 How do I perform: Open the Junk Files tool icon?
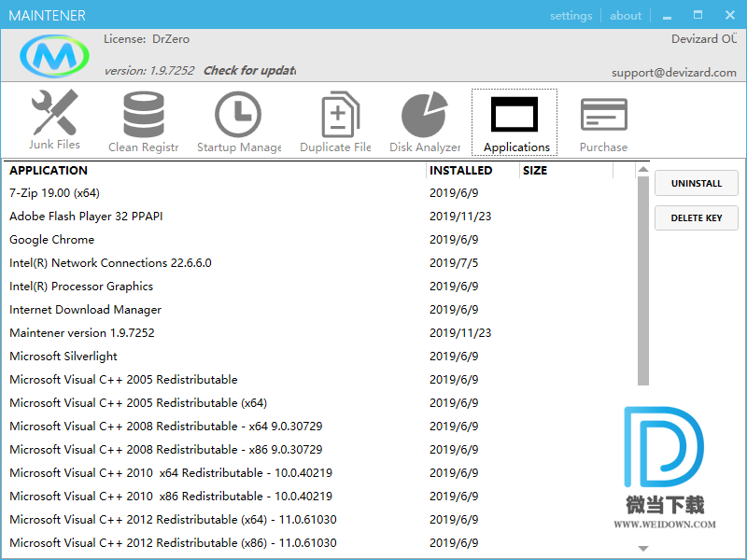54,112
